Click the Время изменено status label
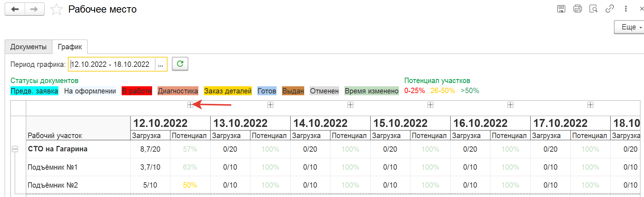644x197 pixels. click(x=372, y=91)
